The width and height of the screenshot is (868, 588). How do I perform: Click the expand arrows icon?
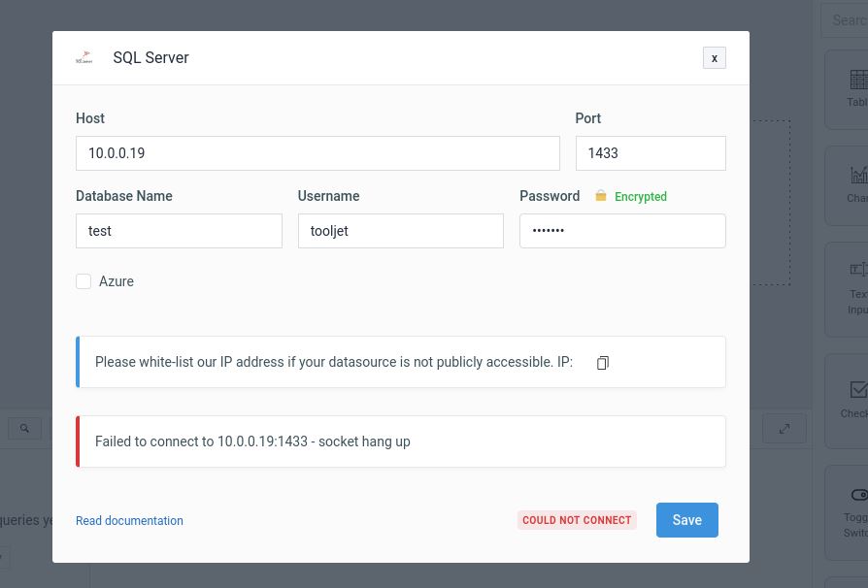785,428
